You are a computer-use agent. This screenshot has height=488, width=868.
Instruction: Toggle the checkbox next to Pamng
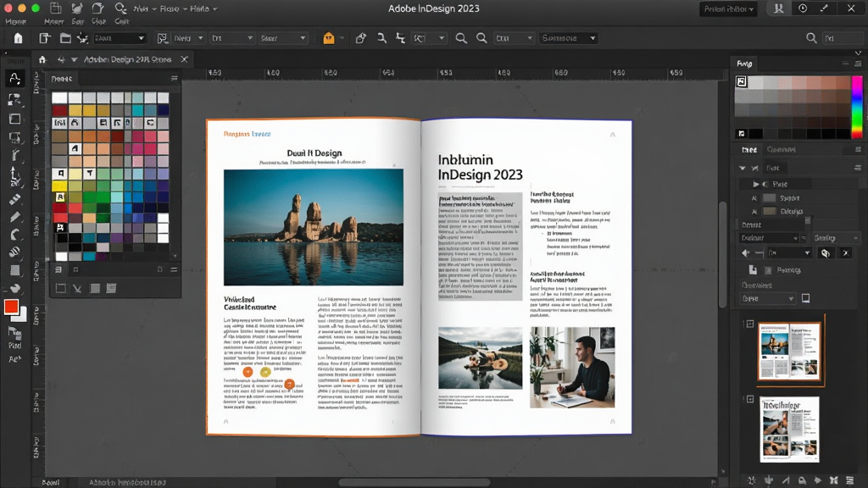[x=768, y=270]
